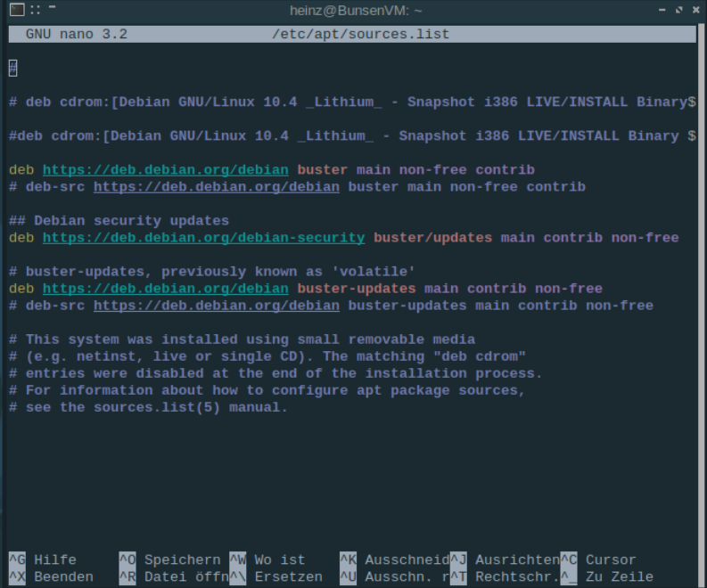707x588 pixels.
Task: Click the ^X Beenden shortcut
Action: click(x=52, y=576)
